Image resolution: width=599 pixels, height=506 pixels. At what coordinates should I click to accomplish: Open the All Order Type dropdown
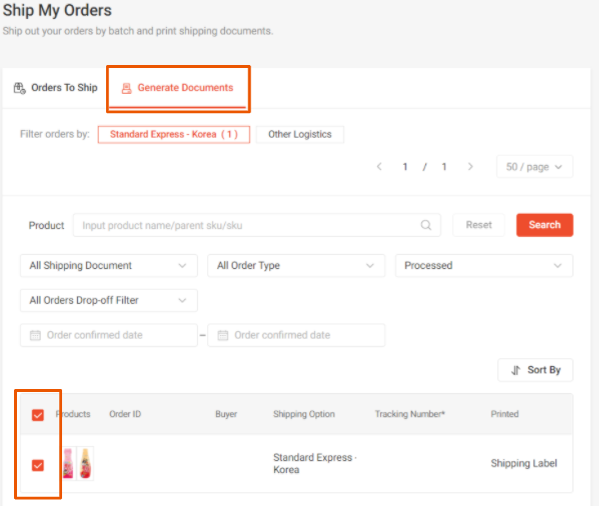pyautogui.click(x=296, y=265)
